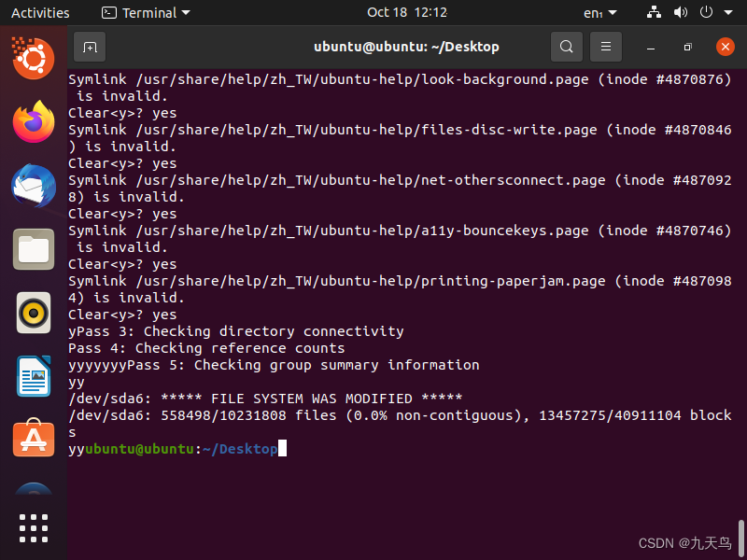This screenshot has width=747, height=560.
Task: Open Ubuntu Software store
Action: (34, 438)
